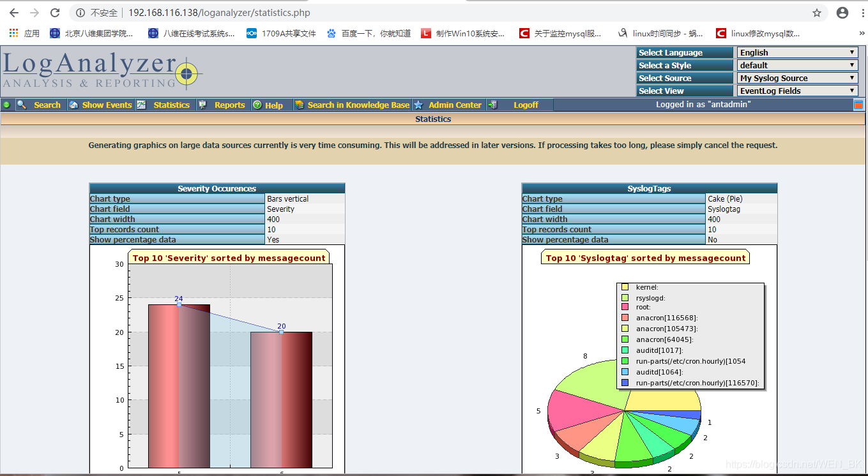Open Search in Knowledge Base
868x476 pixels.
[358, 105]
